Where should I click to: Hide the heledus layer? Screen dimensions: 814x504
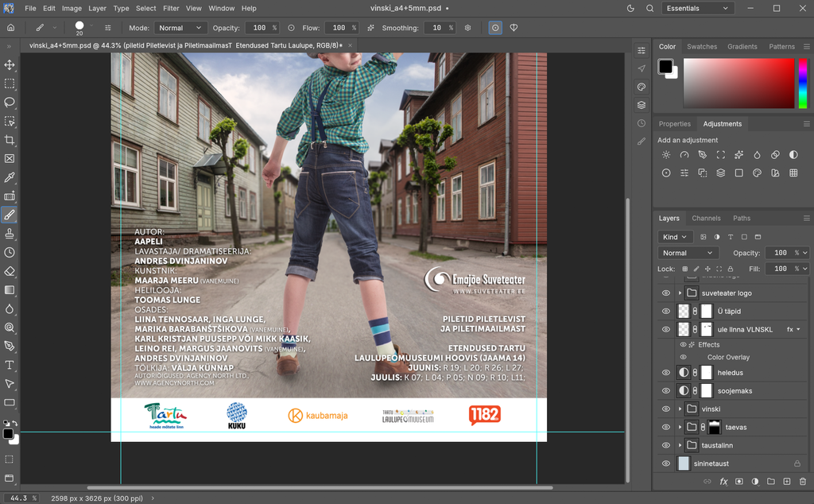(666, 373)
